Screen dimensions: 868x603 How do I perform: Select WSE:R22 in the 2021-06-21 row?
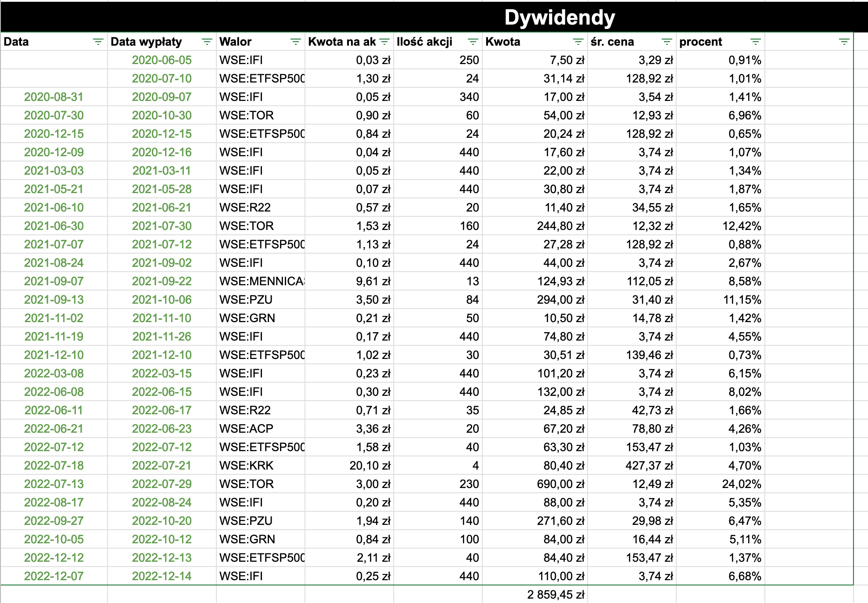tap(261, 208)
